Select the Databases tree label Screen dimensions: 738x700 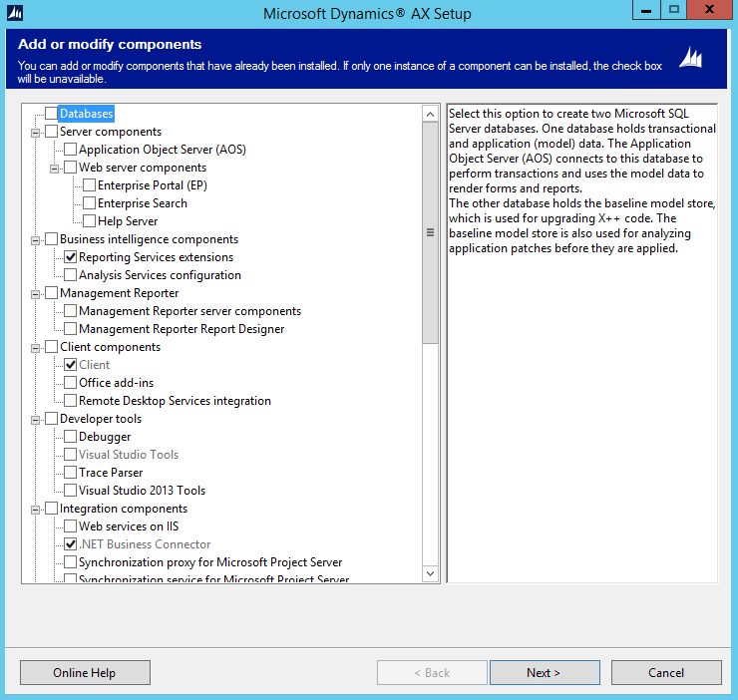point(87,114)
